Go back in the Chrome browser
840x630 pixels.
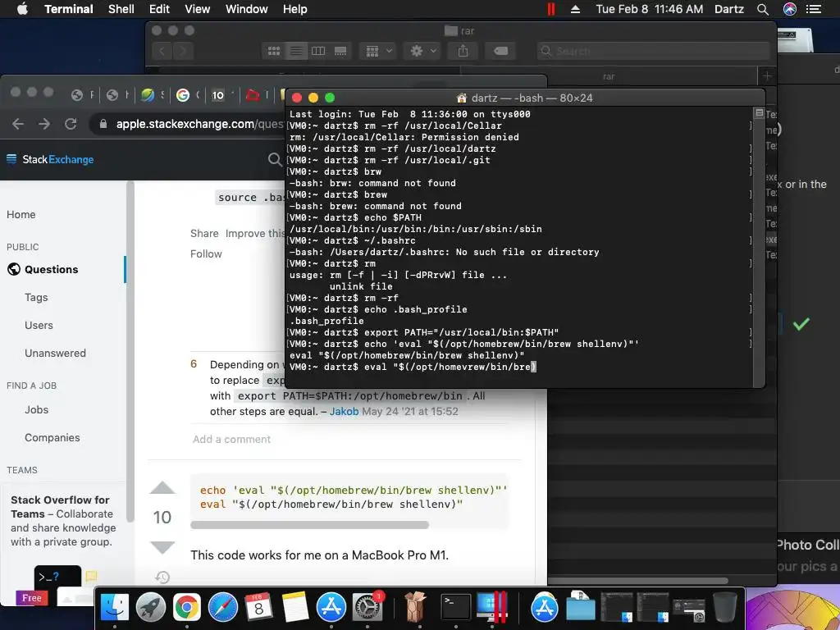pos(18,125)
